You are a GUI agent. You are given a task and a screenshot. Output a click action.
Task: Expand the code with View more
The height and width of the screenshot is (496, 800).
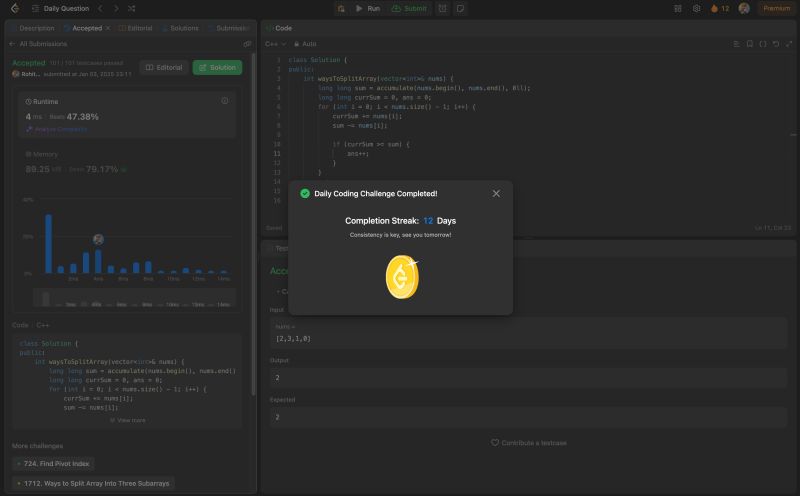tap(128, 420)
